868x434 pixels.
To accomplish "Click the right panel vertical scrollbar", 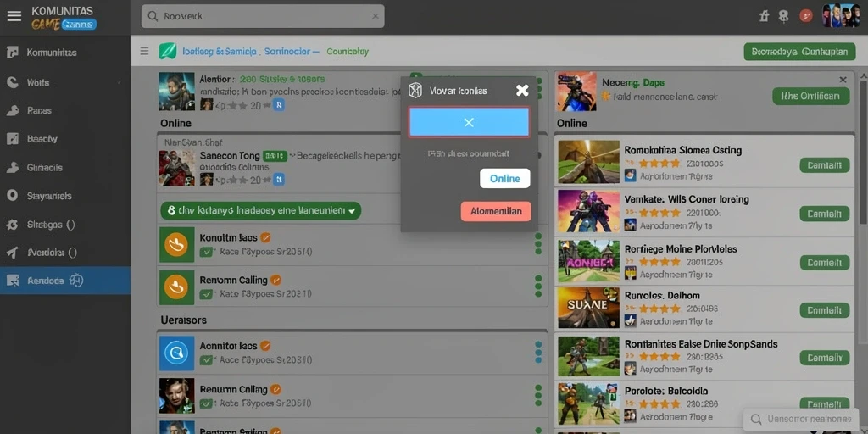I will [863, 149].
